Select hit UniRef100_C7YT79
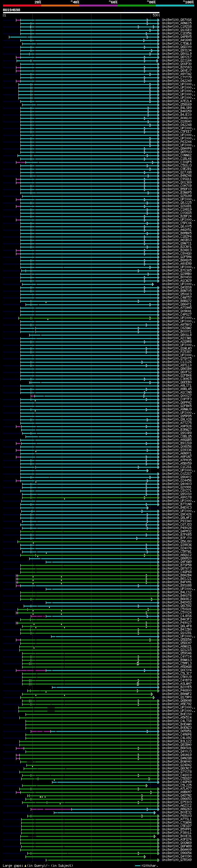Screen dimensions: 197x868 pos(177,77)
